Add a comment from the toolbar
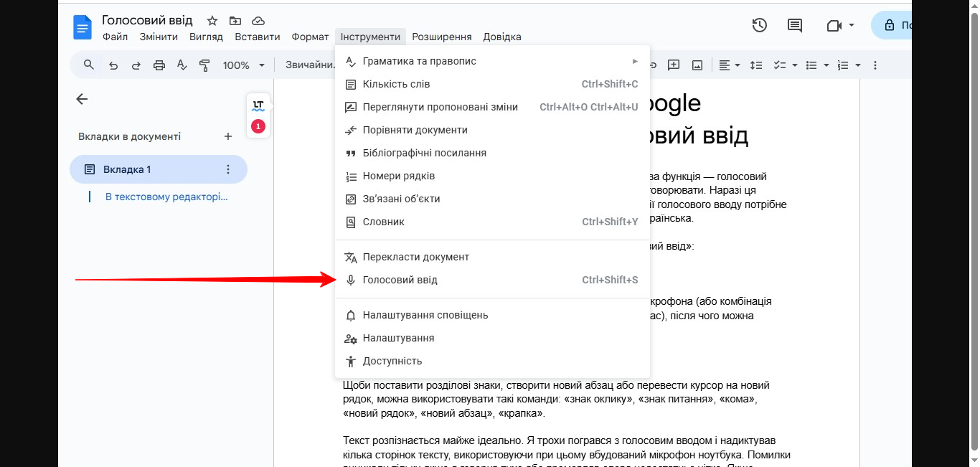The image size is (980, 467). [673, 65]
